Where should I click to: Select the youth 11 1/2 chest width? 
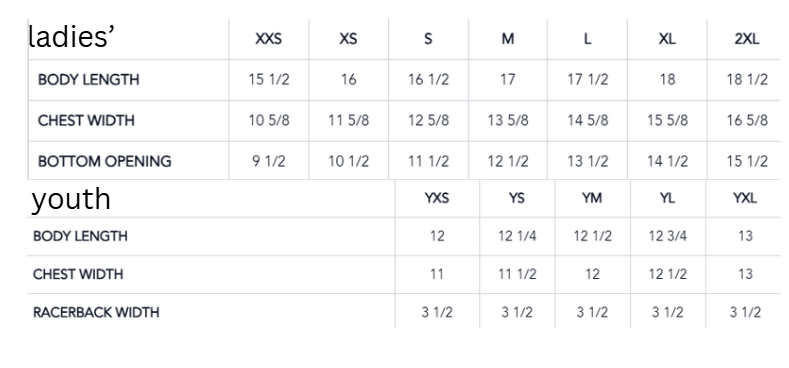[x=517, y=274]
